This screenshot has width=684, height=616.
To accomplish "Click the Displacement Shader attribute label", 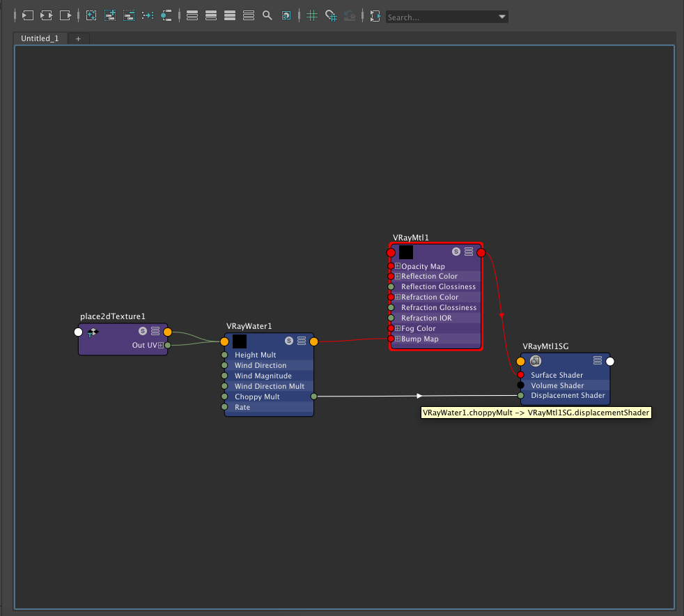I will (568, 395).
